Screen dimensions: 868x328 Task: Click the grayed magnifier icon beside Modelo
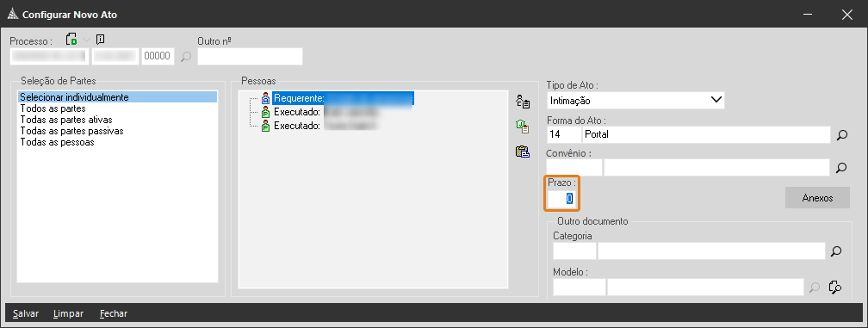(x=815, y=287)
